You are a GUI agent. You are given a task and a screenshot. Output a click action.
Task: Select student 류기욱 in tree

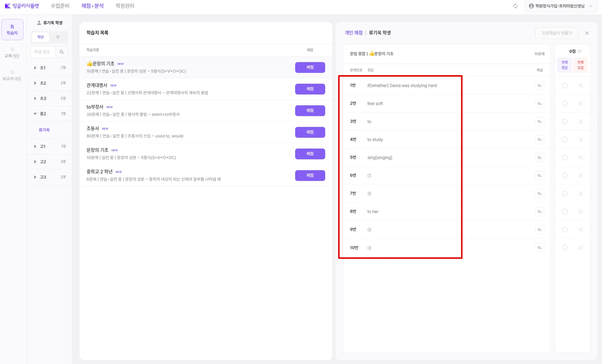coord(44,130)
